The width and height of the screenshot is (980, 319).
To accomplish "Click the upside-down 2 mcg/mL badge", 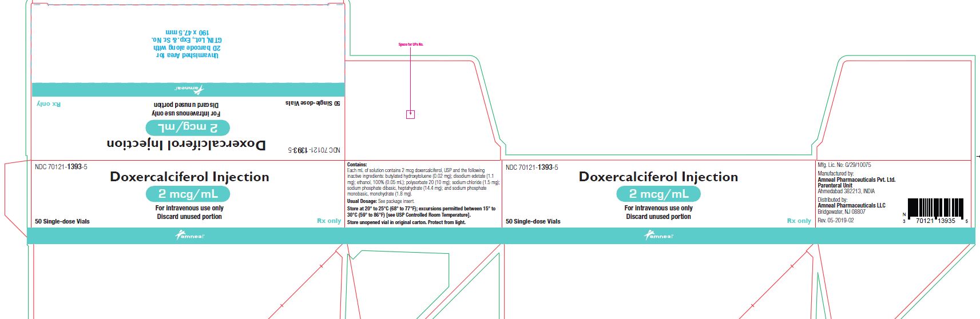I will [187, 127].
